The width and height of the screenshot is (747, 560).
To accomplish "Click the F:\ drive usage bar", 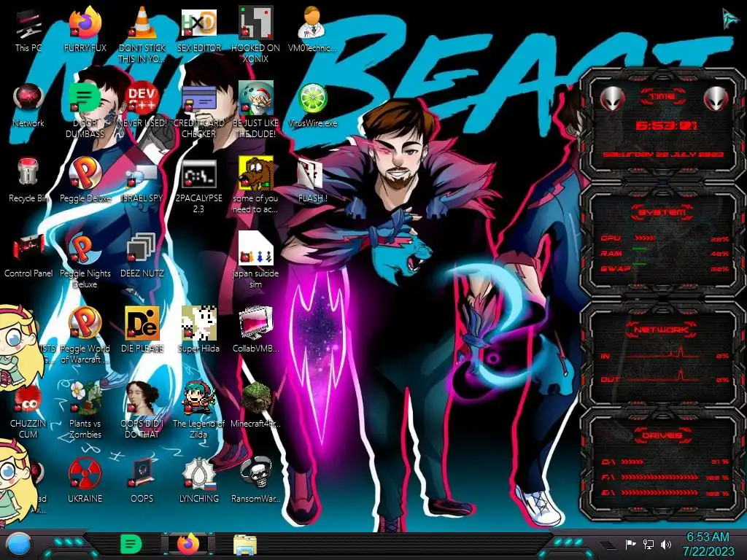I will [659, 477].
